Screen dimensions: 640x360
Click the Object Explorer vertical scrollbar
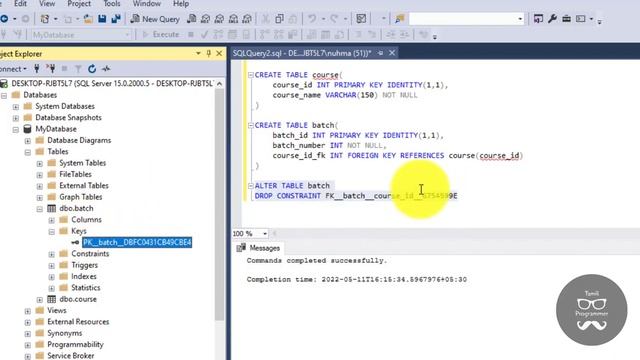[220, 204]
